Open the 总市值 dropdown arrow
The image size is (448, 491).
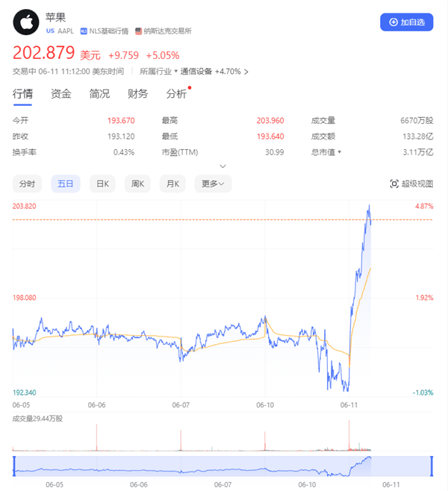pos(340,152)
